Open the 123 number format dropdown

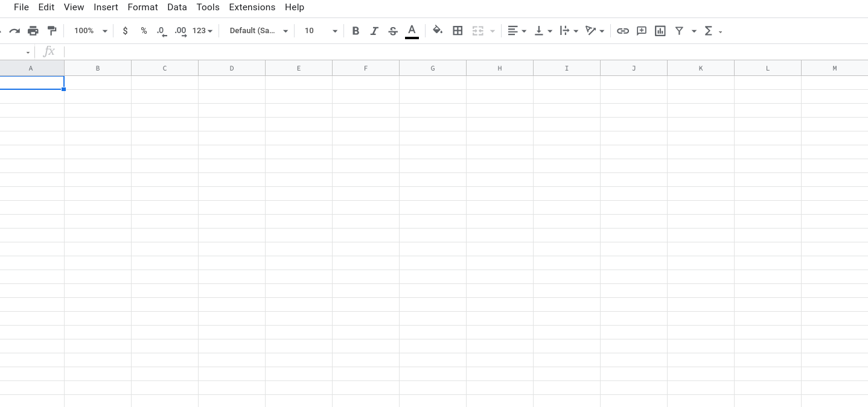point(202,31)
